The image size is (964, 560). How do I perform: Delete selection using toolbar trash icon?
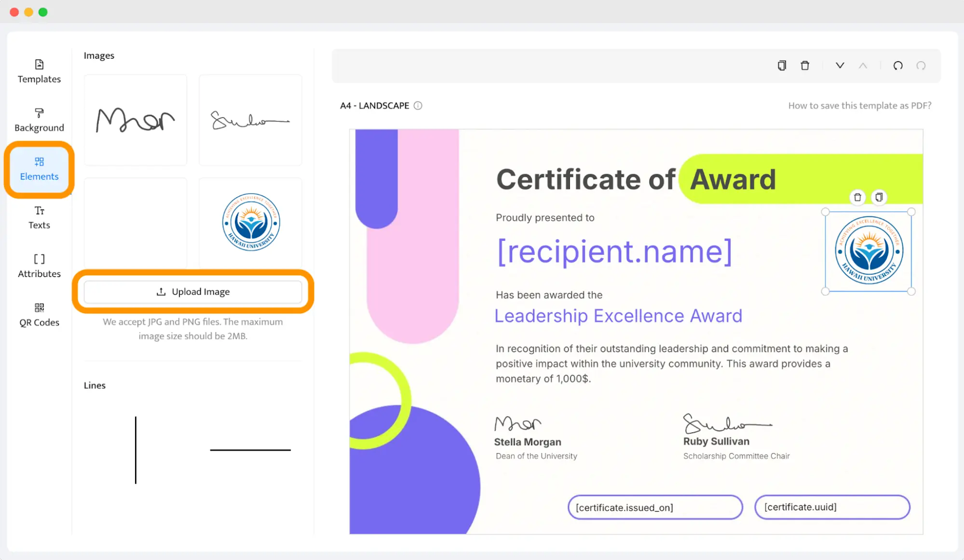coord(805,65)
